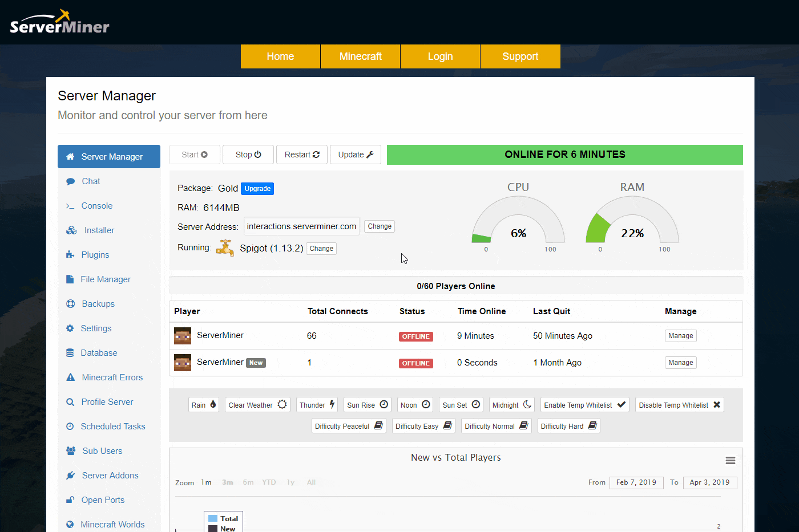Click the Console prompt icon
The width and height of the screenshot is (799, 532).
pyautogui.click(x=70, y=206)
